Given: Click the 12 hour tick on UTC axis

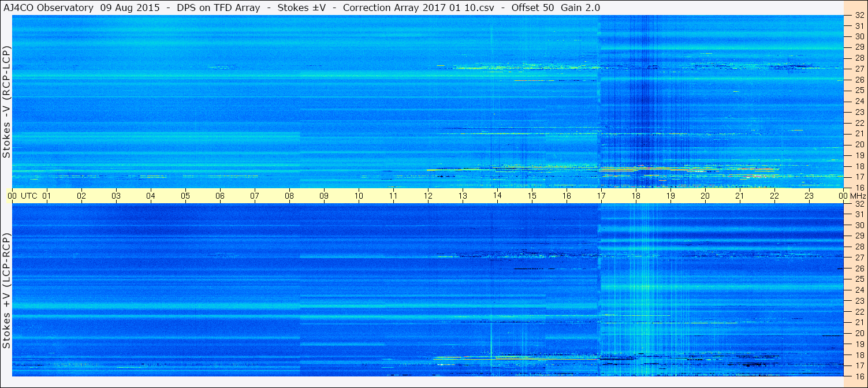Looking at the screenshot, I should [428, 196].
